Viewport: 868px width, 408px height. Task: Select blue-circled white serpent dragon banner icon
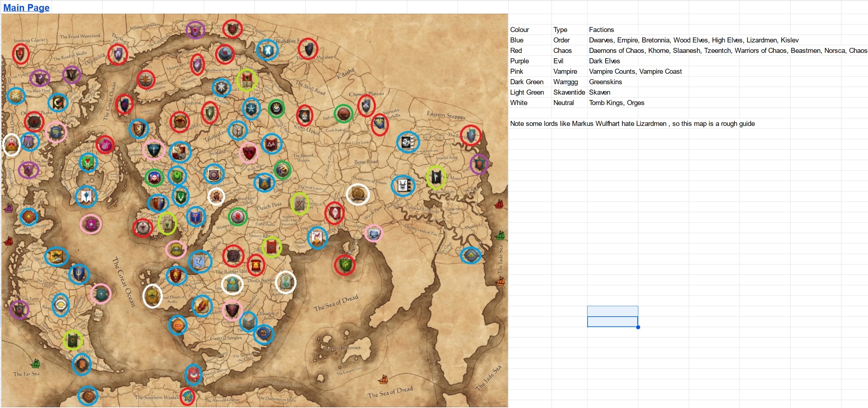click(x=408, y=142)
